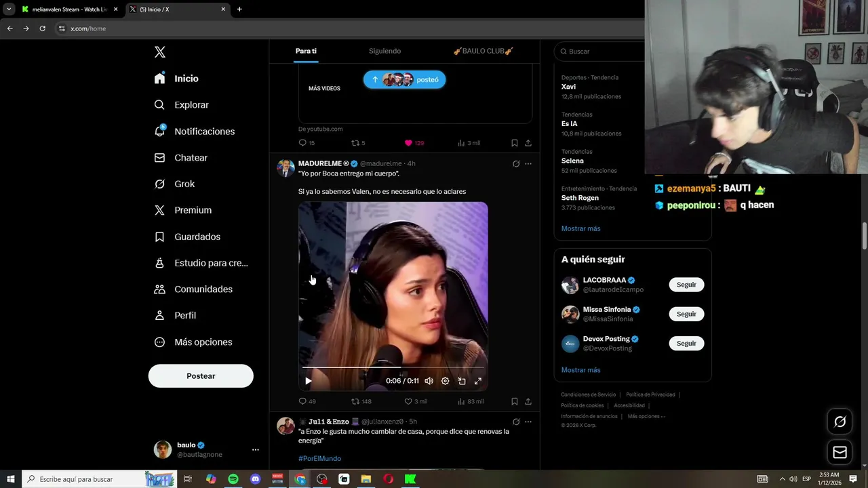This screenshot has width=868, height=488.
Task: Open floating messages envelope button
Action: click(x=840, y=452)
